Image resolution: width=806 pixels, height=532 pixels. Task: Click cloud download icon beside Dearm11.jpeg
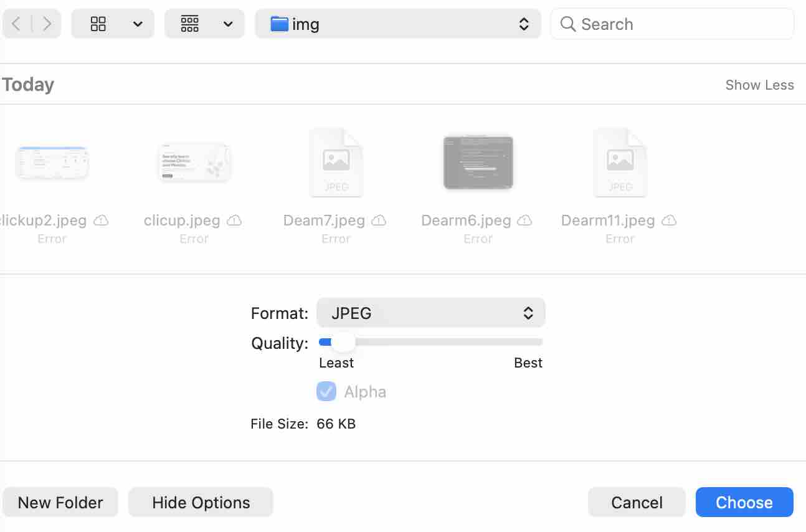[669, 221]
